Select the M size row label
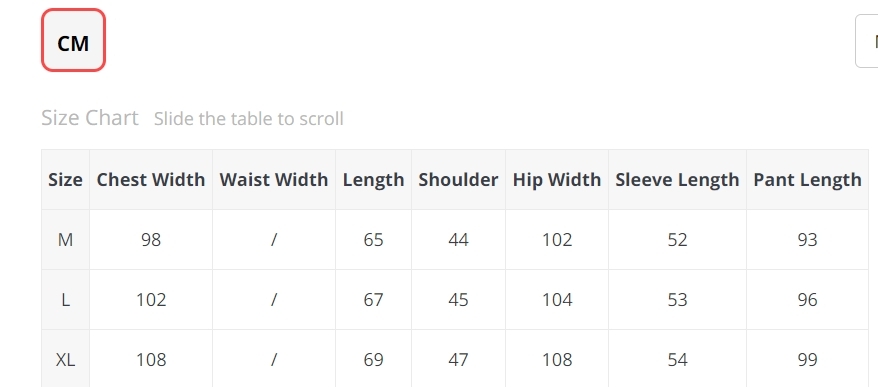This screenshot has height=387, width=878. [x=66, y=240]
